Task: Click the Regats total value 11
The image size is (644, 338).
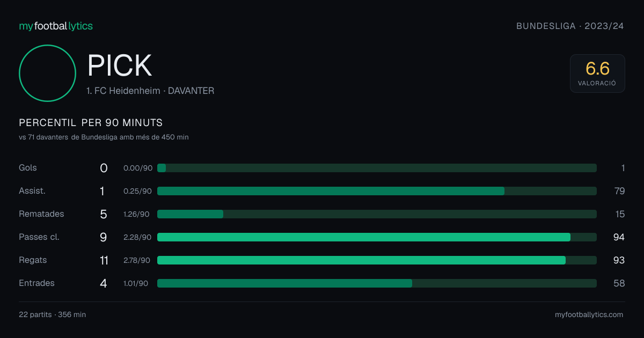Action: tap(104, 260)
